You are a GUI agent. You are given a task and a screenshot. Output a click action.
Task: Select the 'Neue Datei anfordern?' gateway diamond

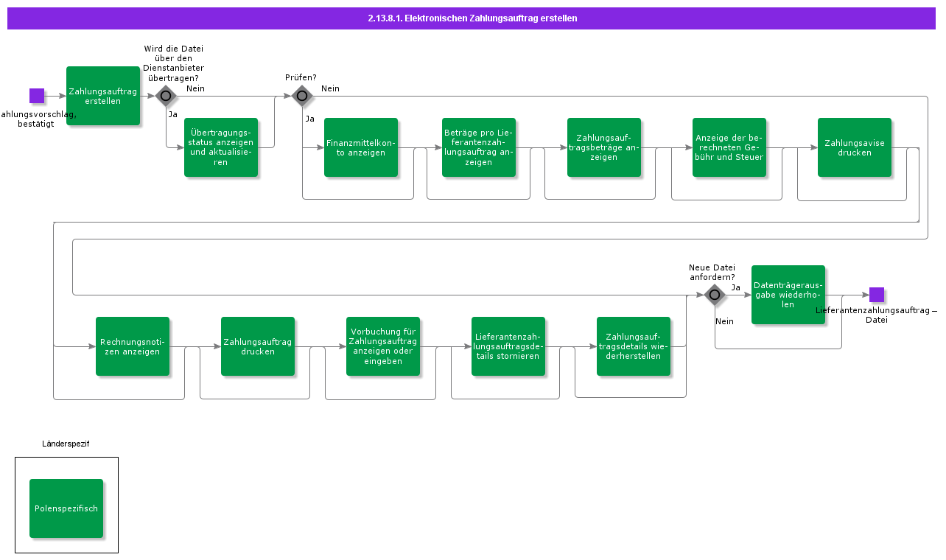click(715, 295)
